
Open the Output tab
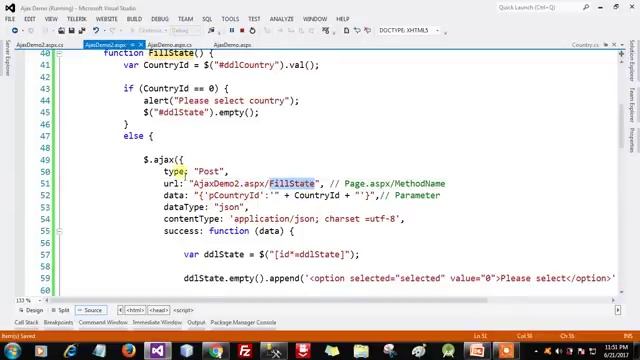(196, 322)
